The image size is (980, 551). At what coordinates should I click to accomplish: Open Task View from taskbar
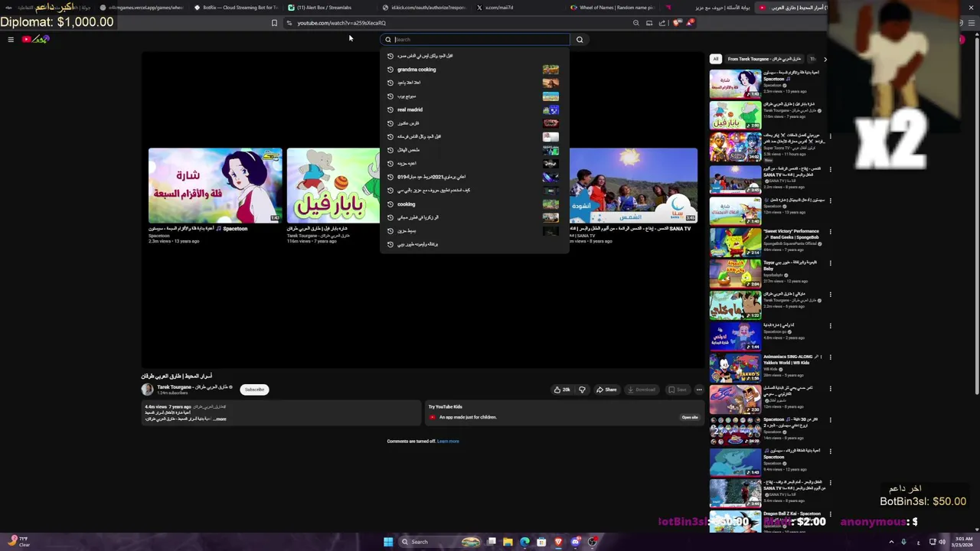point(492,542)
